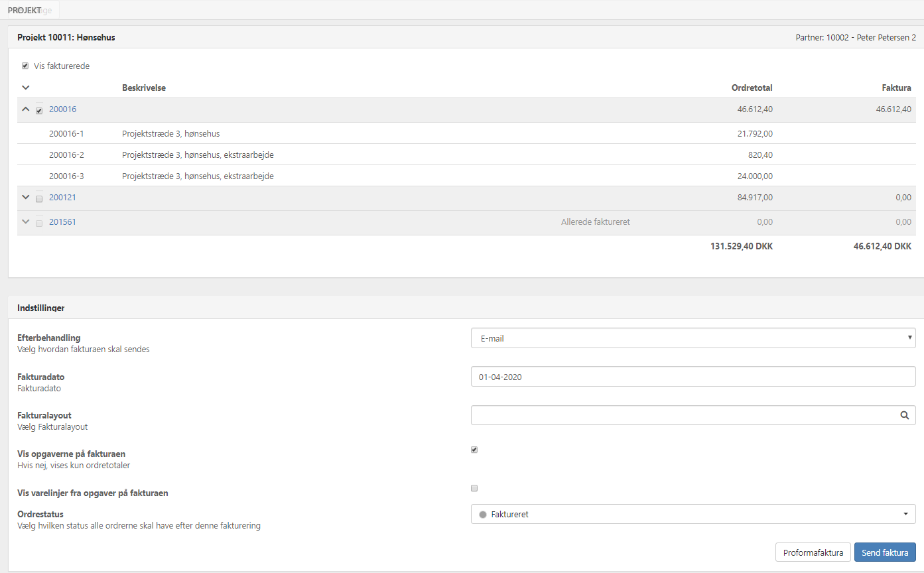Click the Fakturadato date field
924x573 pixels.
pyautogui.click(x=693, y=377)
